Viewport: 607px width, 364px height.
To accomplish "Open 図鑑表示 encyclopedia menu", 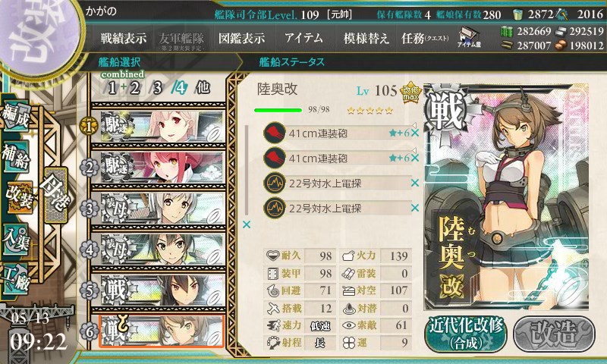I will (x=242, y=38).
